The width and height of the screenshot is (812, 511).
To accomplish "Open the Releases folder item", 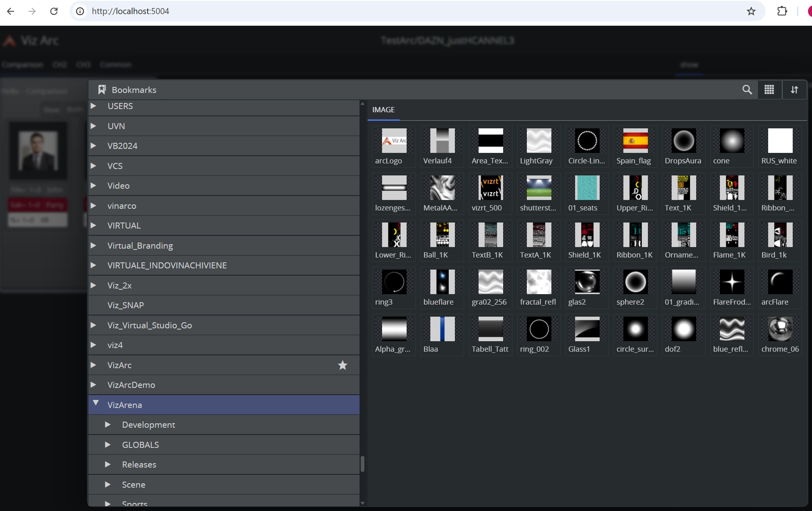I will click(x=139, y=464).
